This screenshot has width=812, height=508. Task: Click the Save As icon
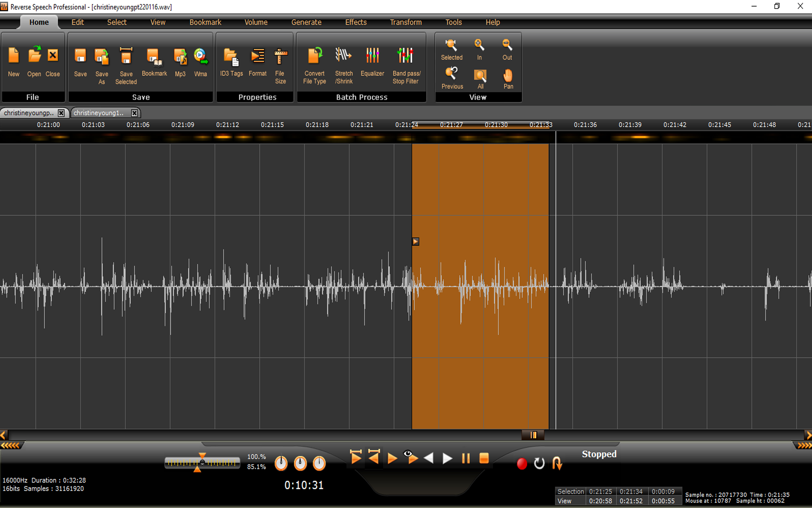click(x=102, y=56)
